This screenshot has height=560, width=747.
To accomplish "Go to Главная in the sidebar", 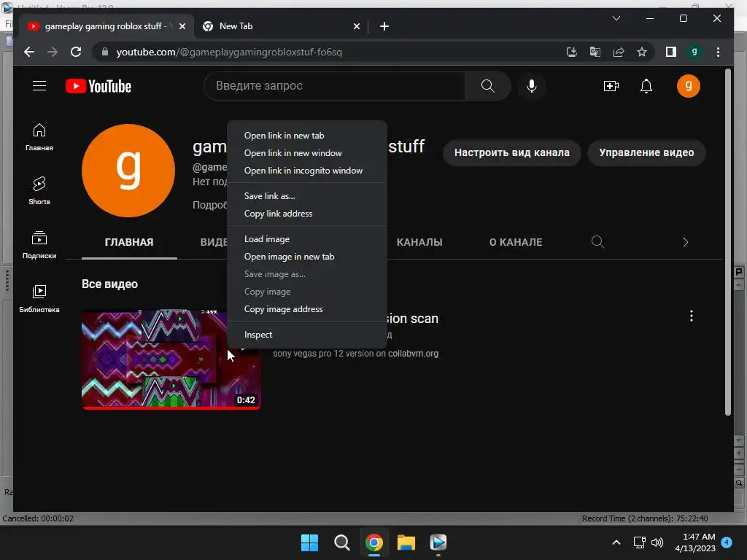I will point(39,137).
